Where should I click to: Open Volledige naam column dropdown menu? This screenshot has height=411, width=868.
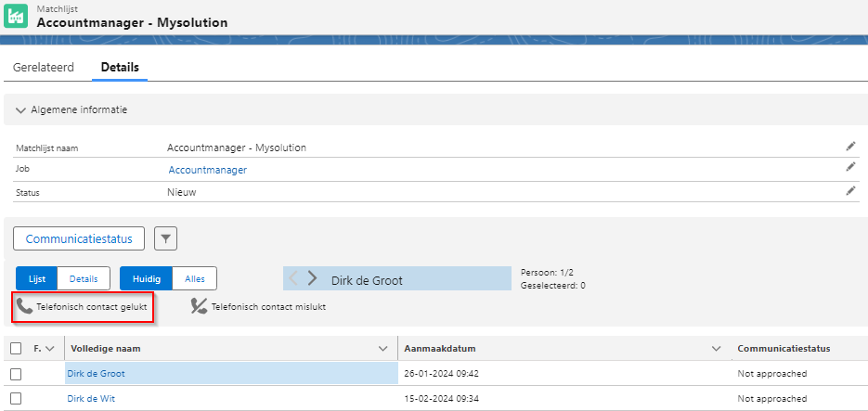pyautogui.click(x=382, y=349)
